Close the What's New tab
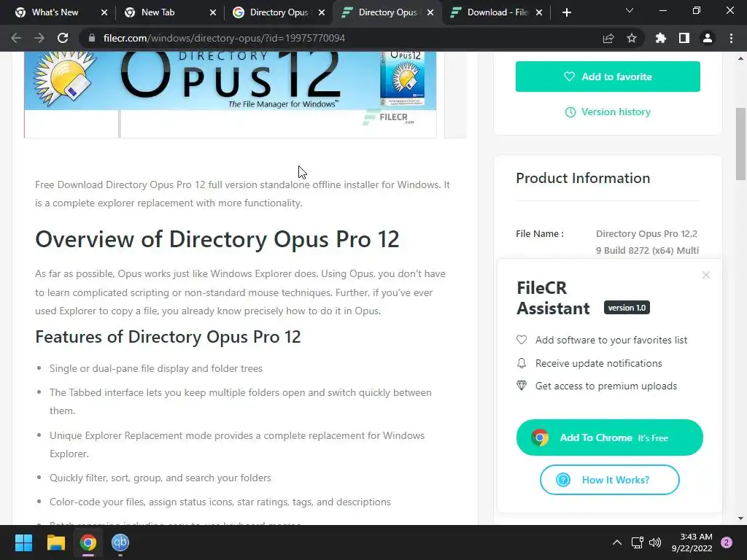Viewport: 747px width, 560px height. click(x=104, y=12)
